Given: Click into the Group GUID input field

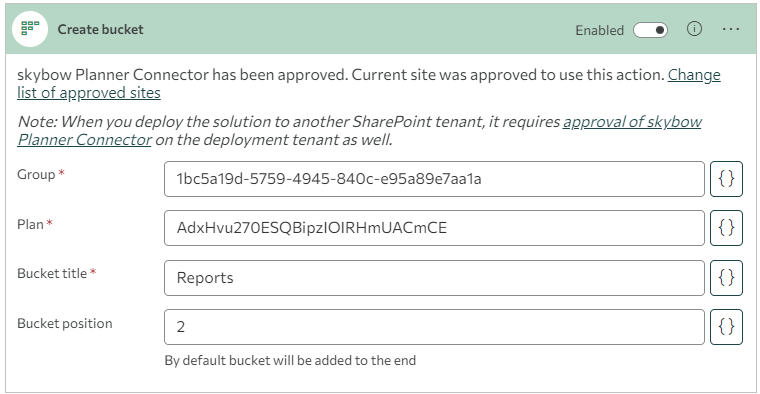Looking at the screenshot, I should [434, 179].
